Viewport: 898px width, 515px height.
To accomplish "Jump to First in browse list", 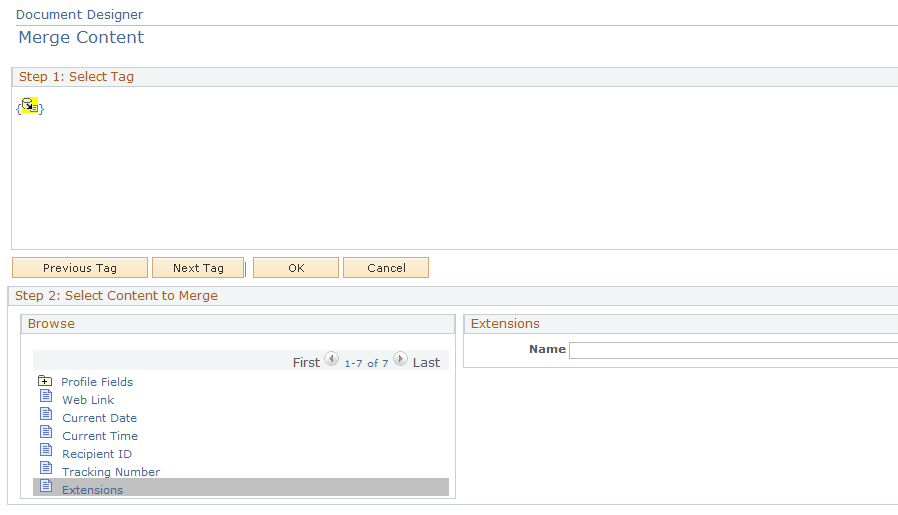I will tap(306, 363).
